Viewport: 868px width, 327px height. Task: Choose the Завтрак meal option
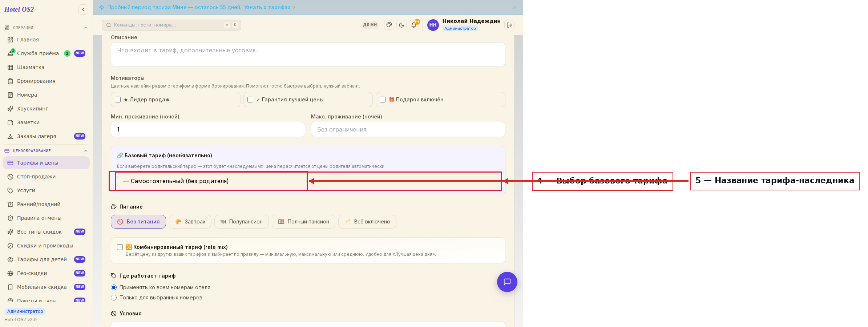190,222
